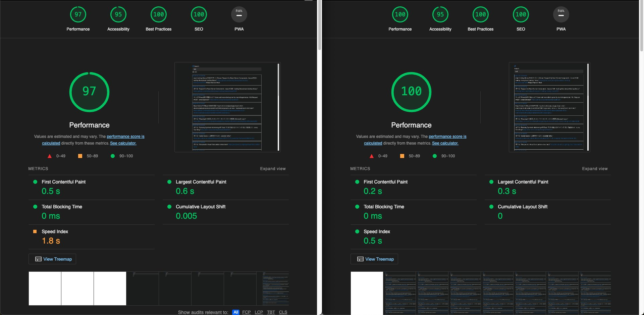Click the left report's page screenshot thumbnail
This screenshot has height=315, width=644.
(x=227, y=107)
